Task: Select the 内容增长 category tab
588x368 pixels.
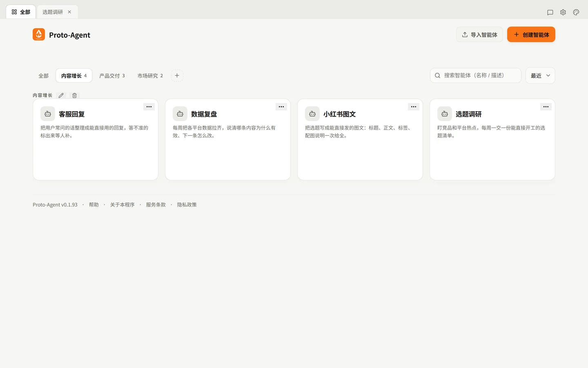Action: click(x=74, y=76)
